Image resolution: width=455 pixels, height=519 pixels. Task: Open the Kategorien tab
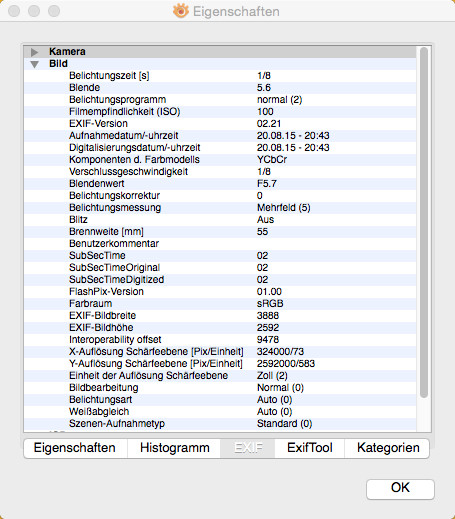[387, 448]
